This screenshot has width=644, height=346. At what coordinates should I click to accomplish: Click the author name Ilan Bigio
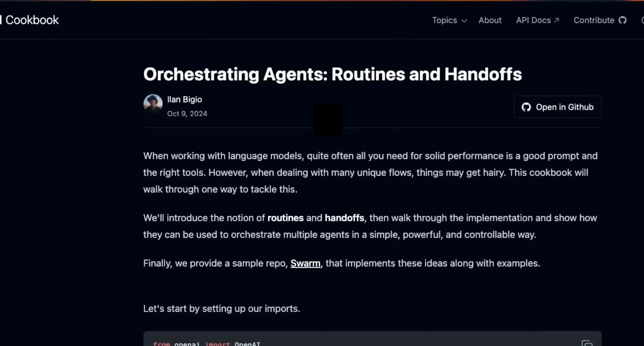pos(184,99)
